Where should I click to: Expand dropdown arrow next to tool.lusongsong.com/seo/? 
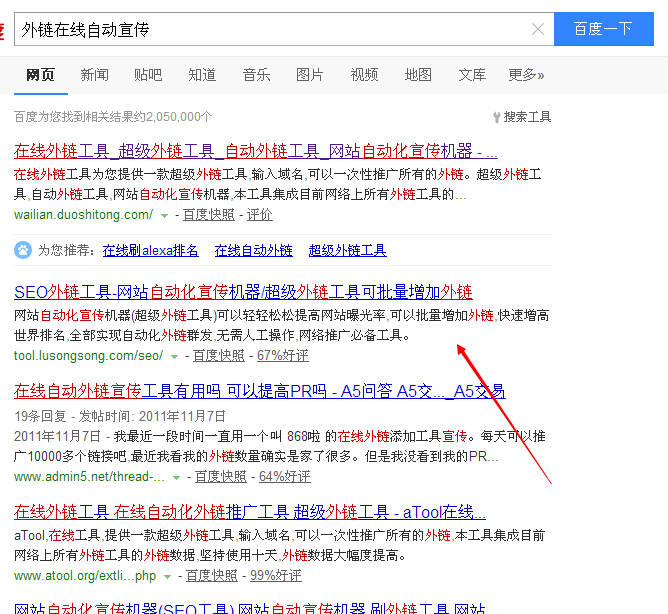[174, 357]
